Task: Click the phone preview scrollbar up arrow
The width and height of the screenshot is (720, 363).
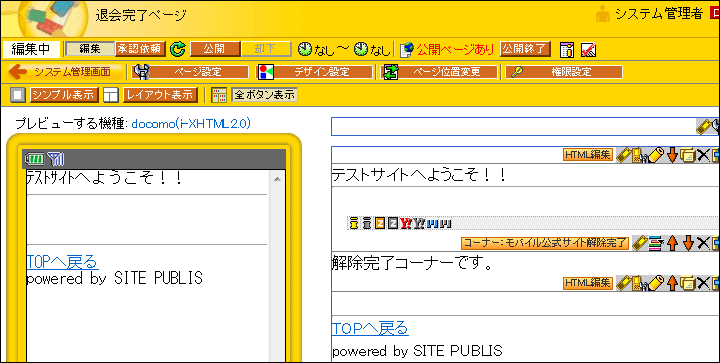Action: [277, 179]
